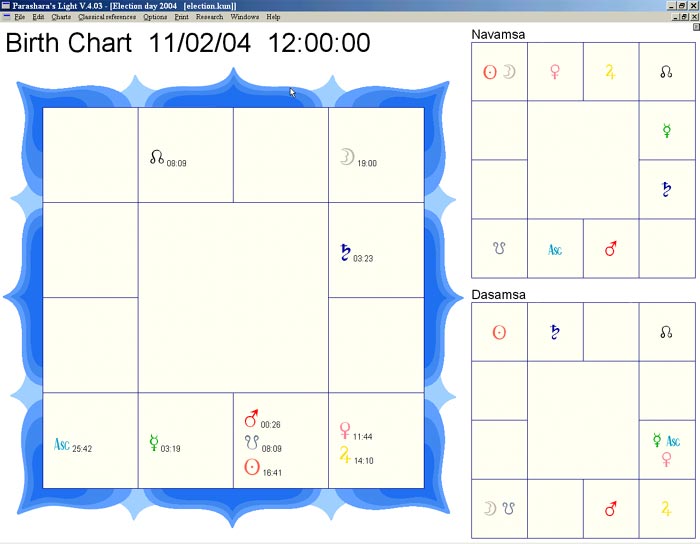Viewport: 700px width, 544px height.
Task: Click Mars glyph in Dasamsa chart
Action: point(610,509)
